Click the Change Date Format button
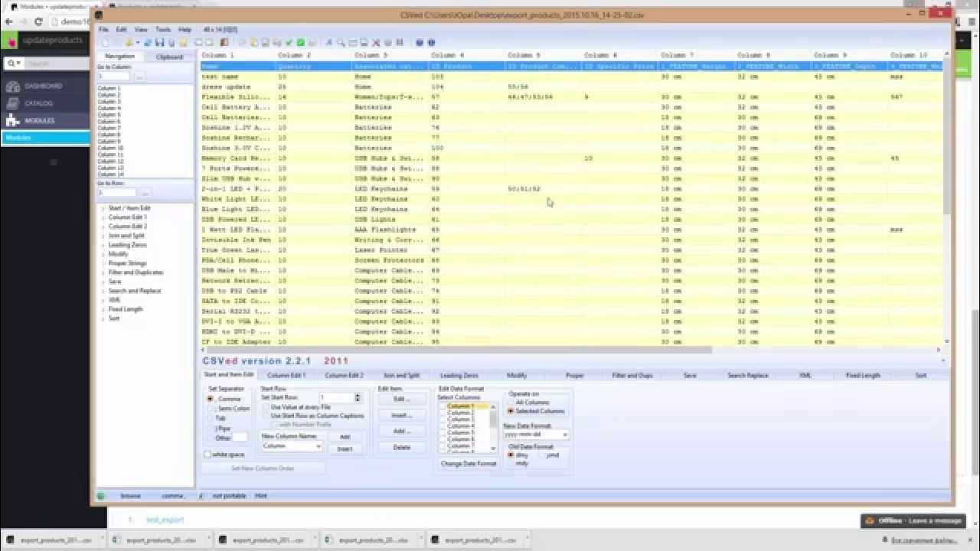The width and height of the screenshot is (980, 551). (x=469, y=464)
